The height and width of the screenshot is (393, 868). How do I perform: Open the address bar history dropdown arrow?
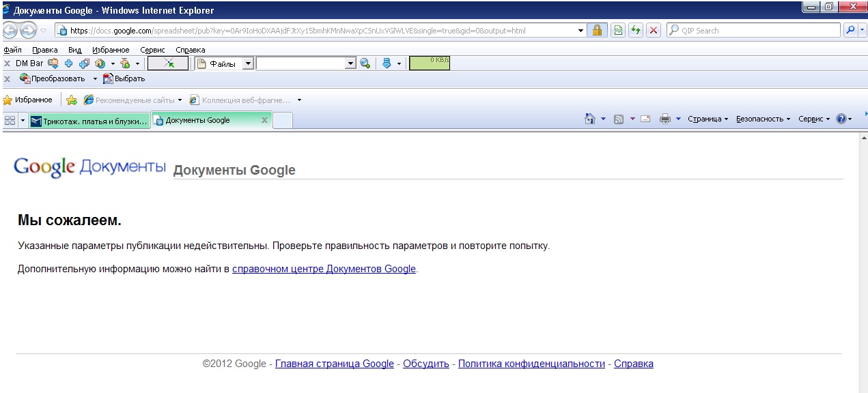click(x=581, y=30)
